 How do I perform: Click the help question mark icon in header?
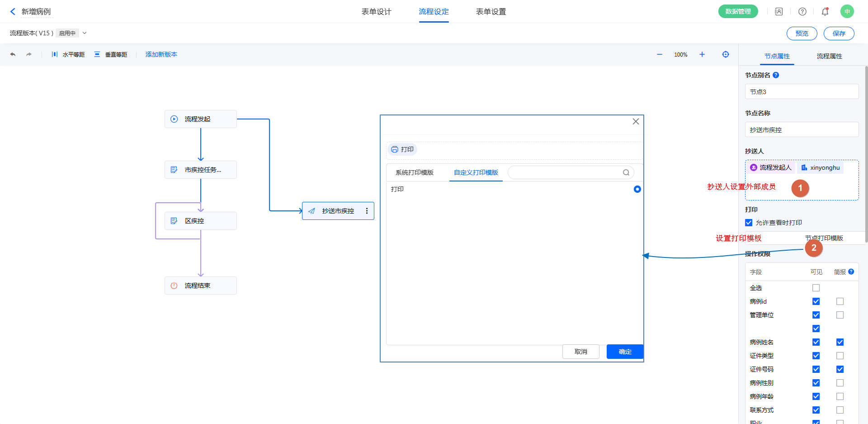802,12
